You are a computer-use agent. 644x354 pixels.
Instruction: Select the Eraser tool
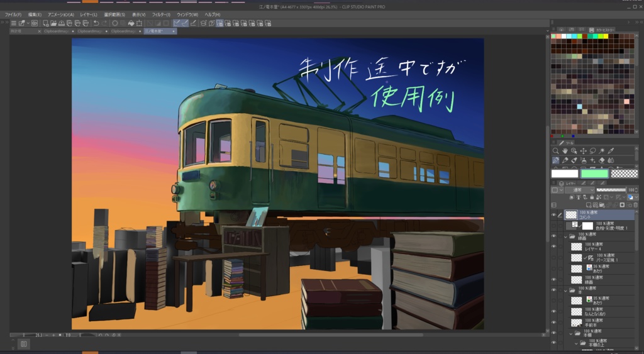point(602,160)
